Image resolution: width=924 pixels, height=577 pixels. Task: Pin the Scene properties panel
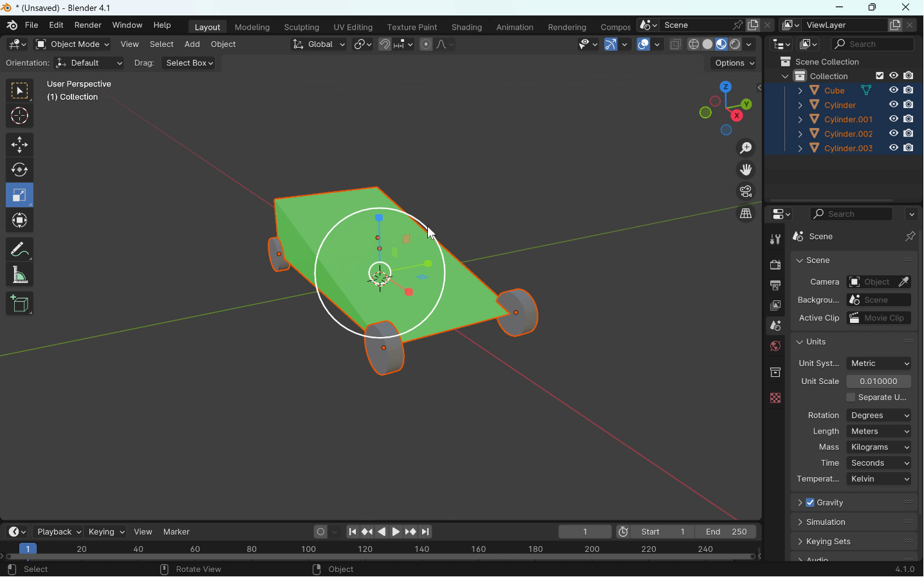click(x=910, y=237)
